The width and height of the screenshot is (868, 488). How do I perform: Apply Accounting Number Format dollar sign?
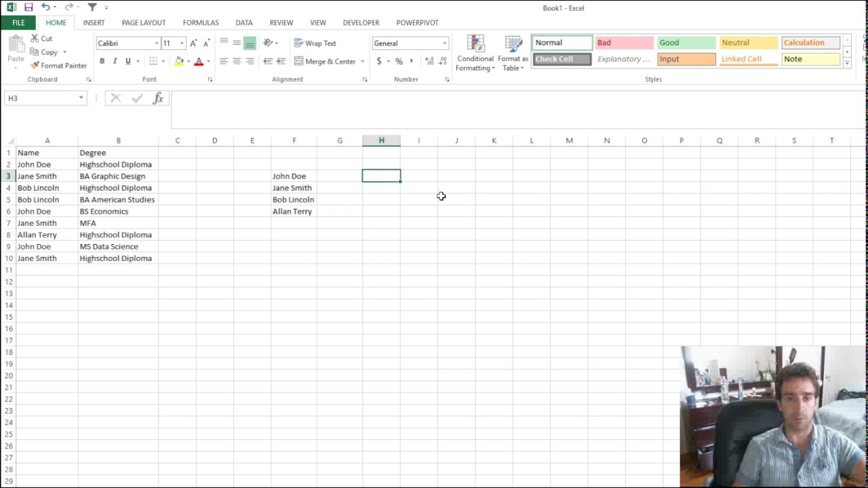(378, 61)
